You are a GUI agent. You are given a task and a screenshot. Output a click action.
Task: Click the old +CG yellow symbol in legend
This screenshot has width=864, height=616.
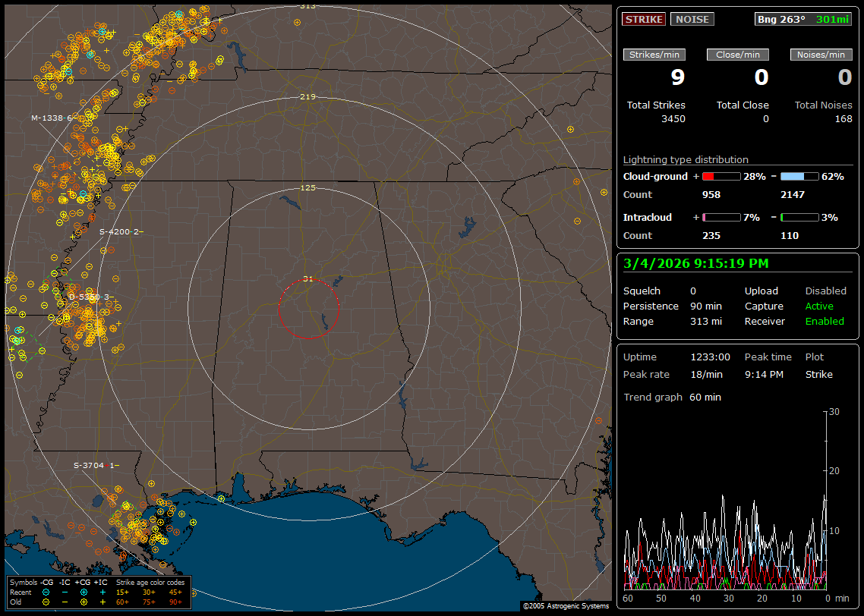tap(84, 602)
